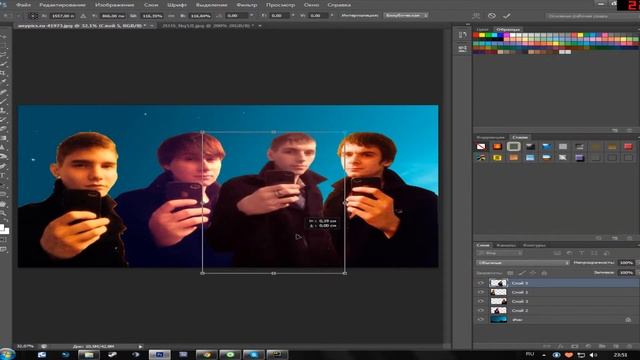The width and height of the screenshot is (640, 360).
Task: Switch to warp mode icon in options bar
Action: [x=476, y=16]
